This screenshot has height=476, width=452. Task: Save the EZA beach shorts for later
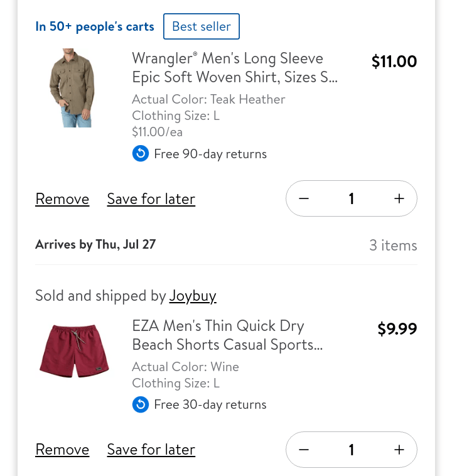[151, 450]
